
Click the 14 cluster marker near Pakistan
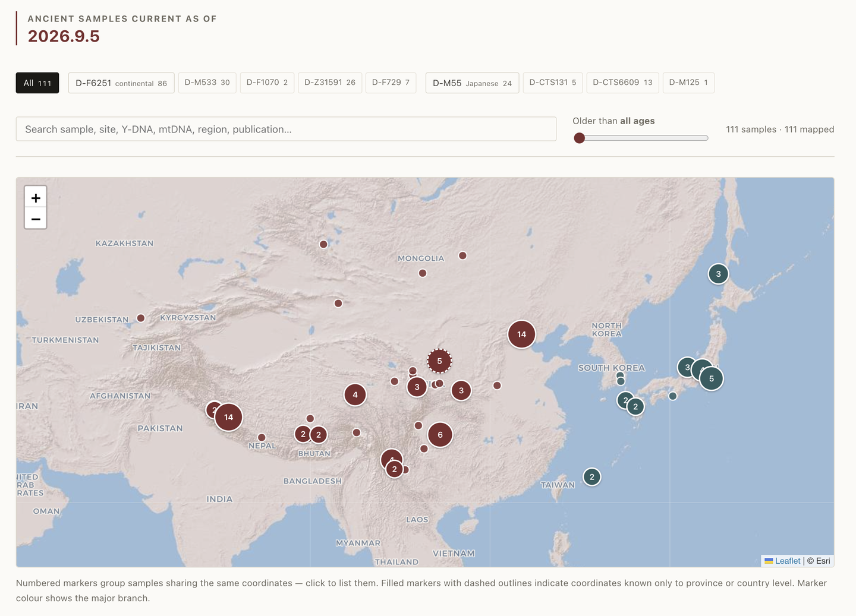pyautogui.click(x=228, y=417)
